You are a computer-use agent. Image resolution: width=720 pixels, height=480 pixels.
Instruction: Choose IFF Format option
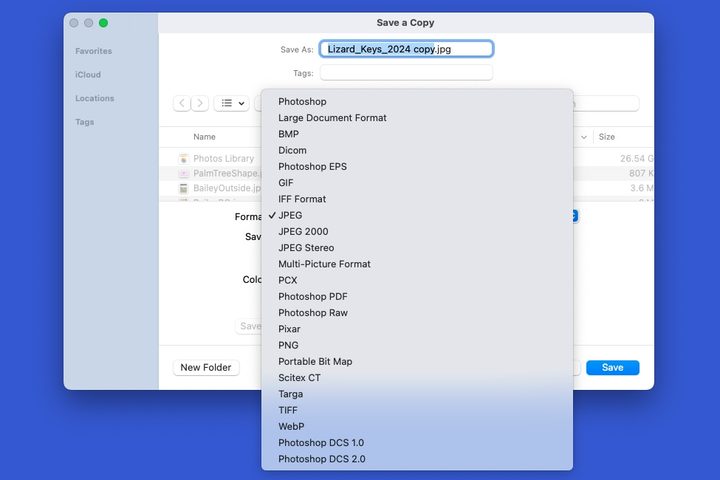417,199
